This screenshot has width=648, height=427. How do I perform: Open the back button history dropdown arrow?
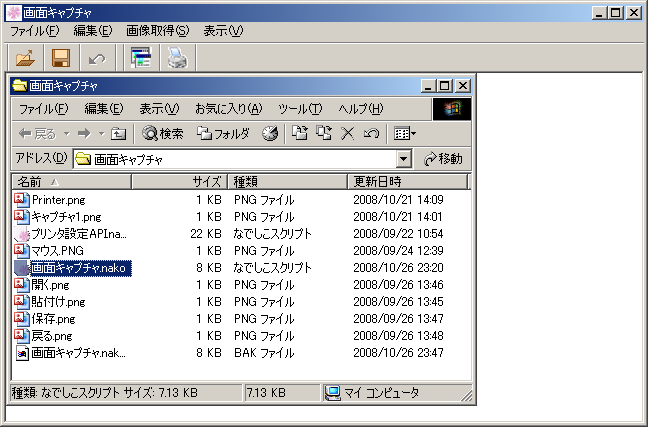(66, 134)
